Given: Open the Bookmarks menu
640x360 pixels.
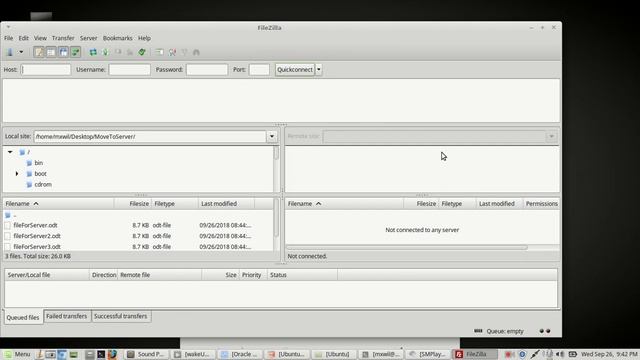Looking at the screenshot, I should tap(118, 38).
